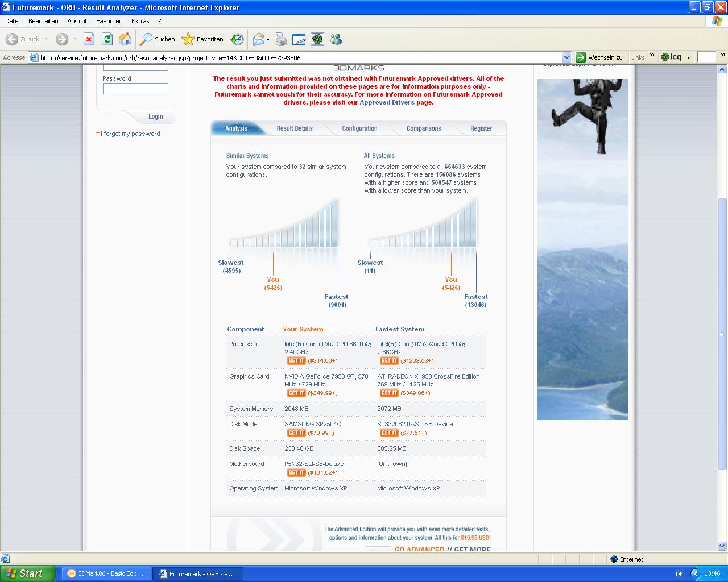The height and width of the screenshot is (582, 728).
Task: Expand hidden tray icons arrow
Action: click(x=695, y=573)
